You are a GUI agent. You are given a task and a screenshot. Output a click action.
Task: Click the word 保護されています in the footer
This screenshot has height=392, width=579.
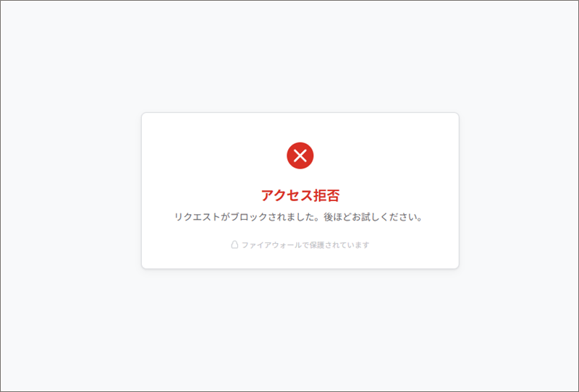(339, 244)
